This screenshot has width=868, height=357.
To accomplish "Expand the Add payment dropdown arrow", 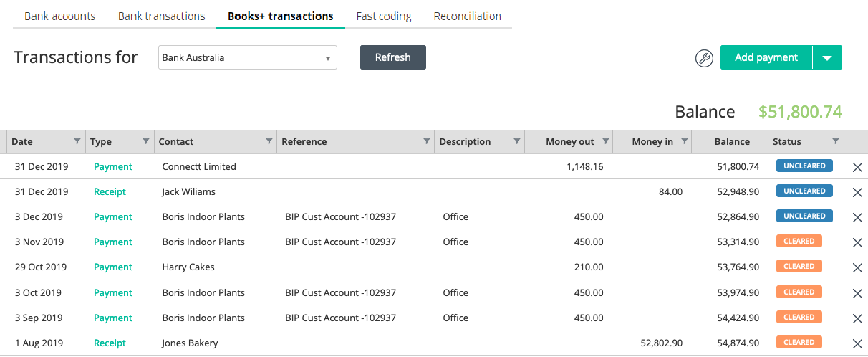I will [x=827, y=58].
